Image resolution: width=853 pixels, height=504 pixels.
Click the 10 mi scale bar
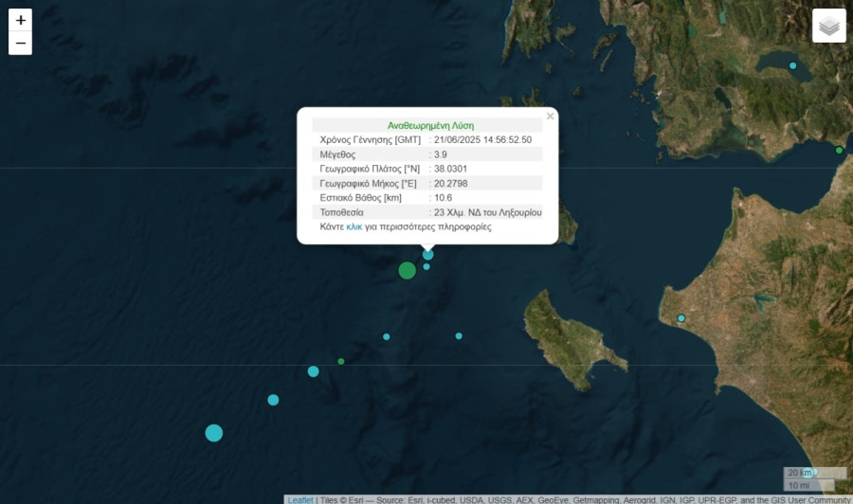click(809, 485)
